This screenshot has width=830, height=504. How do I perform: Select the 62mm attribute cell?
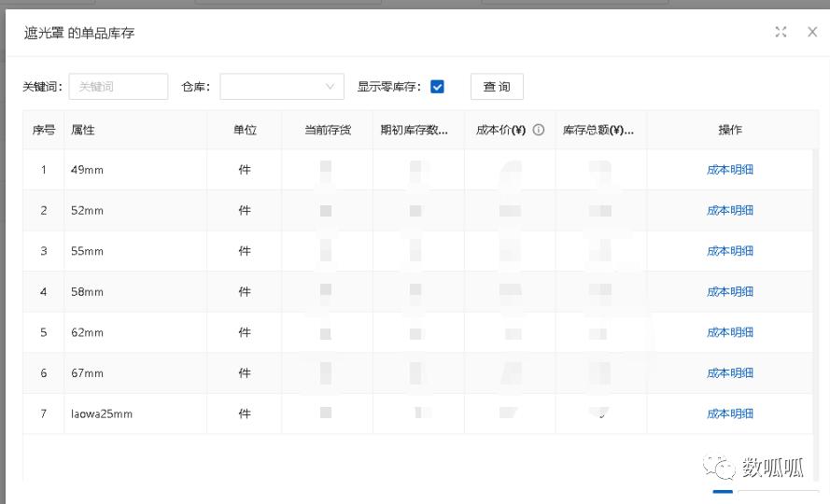point(135,332)
